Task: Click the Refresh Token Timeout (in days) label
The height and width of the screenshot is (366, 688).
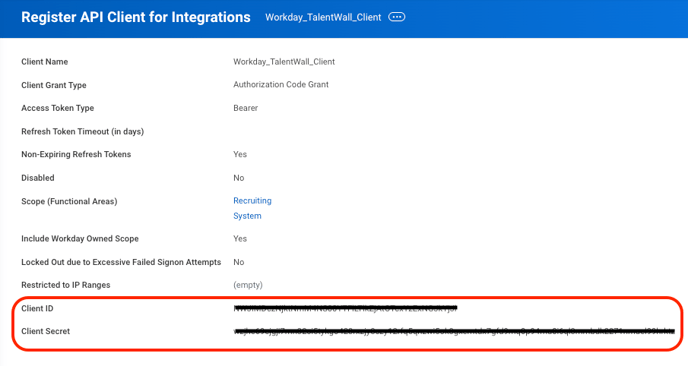Action: click(82, 131)
